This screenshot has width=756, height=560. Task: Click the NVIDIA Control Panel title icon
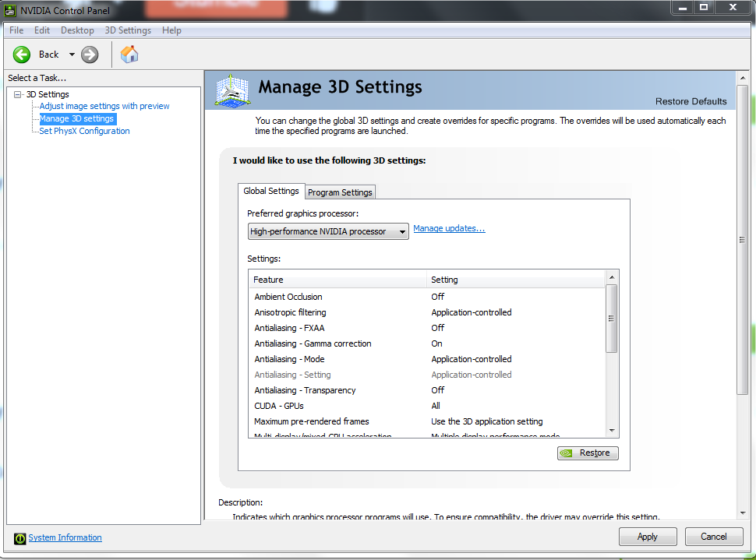pos(10,10)
